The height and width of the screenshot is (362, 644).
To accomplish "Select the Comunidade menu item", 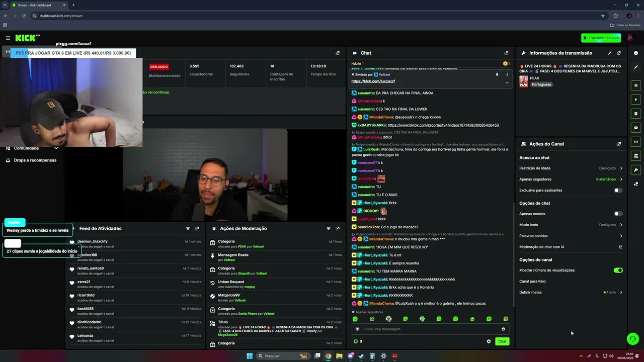I will [x=26, y=148].
